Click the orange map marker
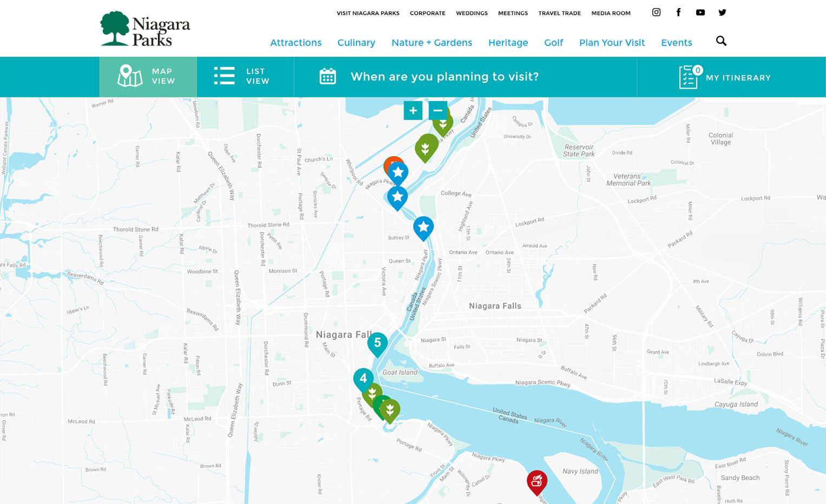 click(391, 162)
